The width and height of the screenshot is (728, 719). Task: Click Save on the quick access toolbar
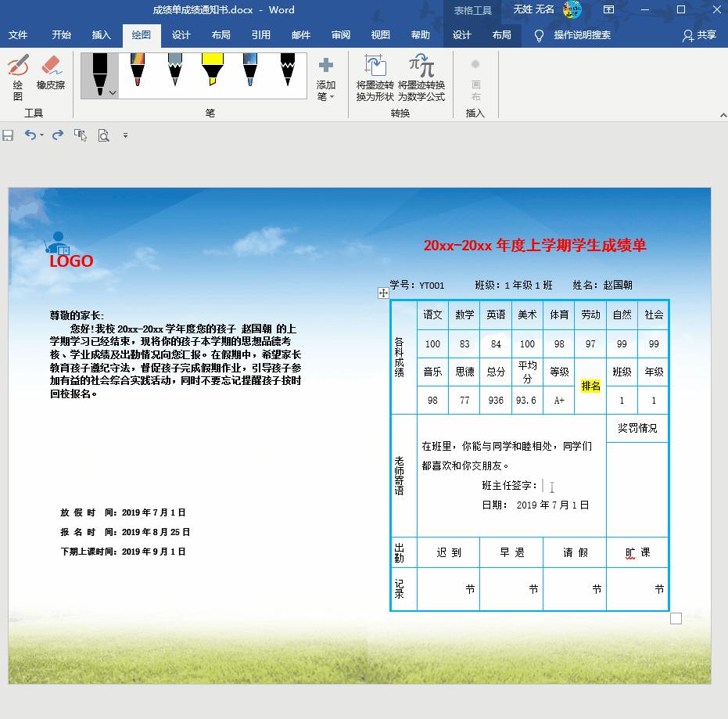click(8, 135)
